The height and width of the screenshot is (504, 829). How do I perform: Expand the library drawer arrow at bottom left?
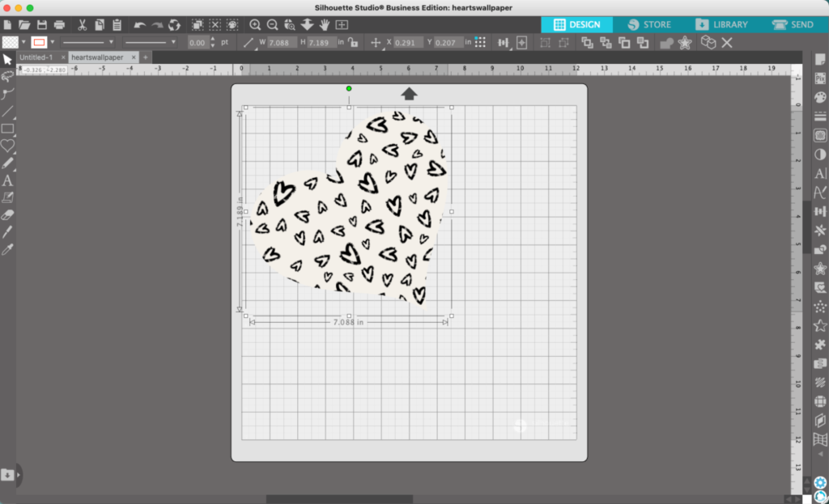pos(19,475)
